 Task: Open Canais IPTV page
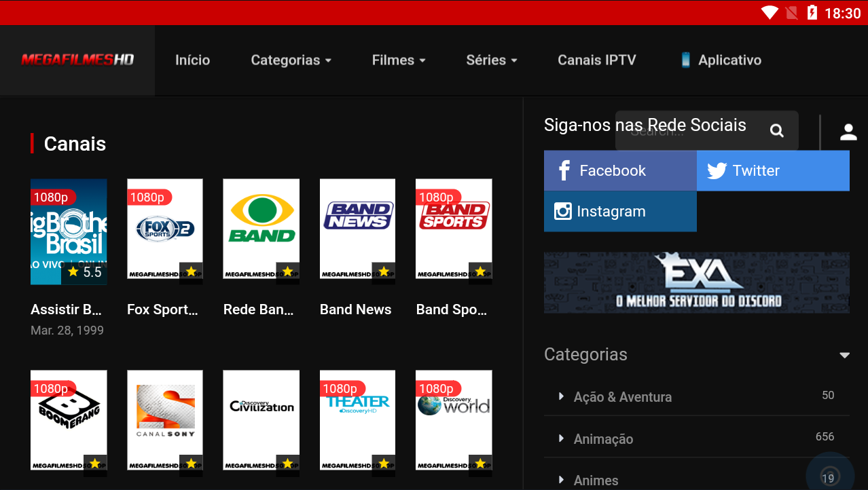click(597, 60)
